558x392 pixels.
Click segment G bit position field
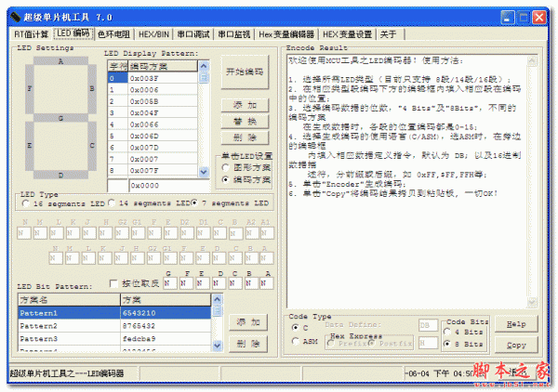170,283
